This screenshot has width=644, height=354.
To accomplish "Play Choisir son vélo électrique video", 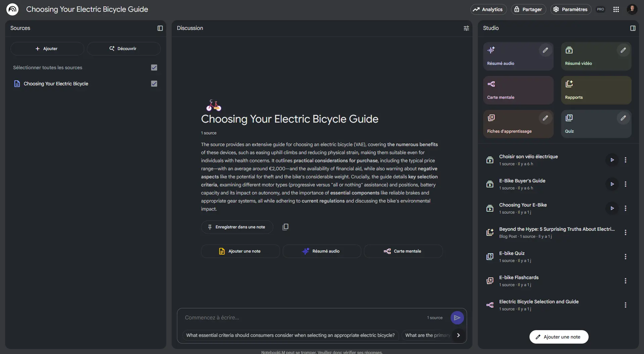I will click(612, 160).
